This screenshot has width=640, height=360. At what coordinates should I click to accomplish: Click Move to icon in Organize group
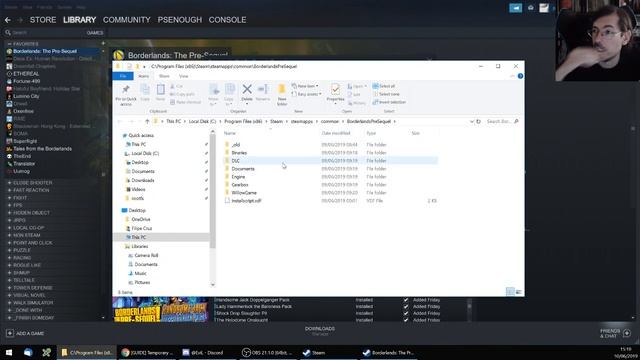(x=213, y=89)
